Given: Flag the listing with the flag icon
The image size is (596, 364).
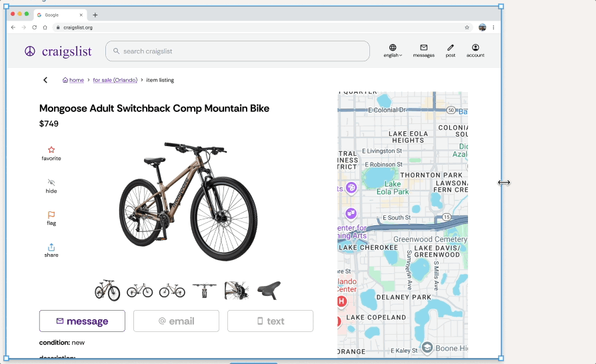Looking at the screenshot, I should pyautogui.click(x=51, y=219).
